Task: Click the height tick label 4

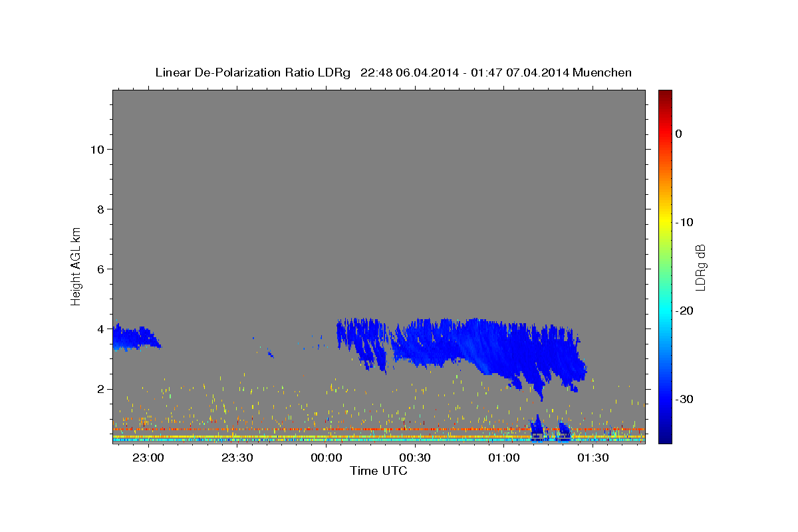Action: pyautogui.click(x=100, y=329)
